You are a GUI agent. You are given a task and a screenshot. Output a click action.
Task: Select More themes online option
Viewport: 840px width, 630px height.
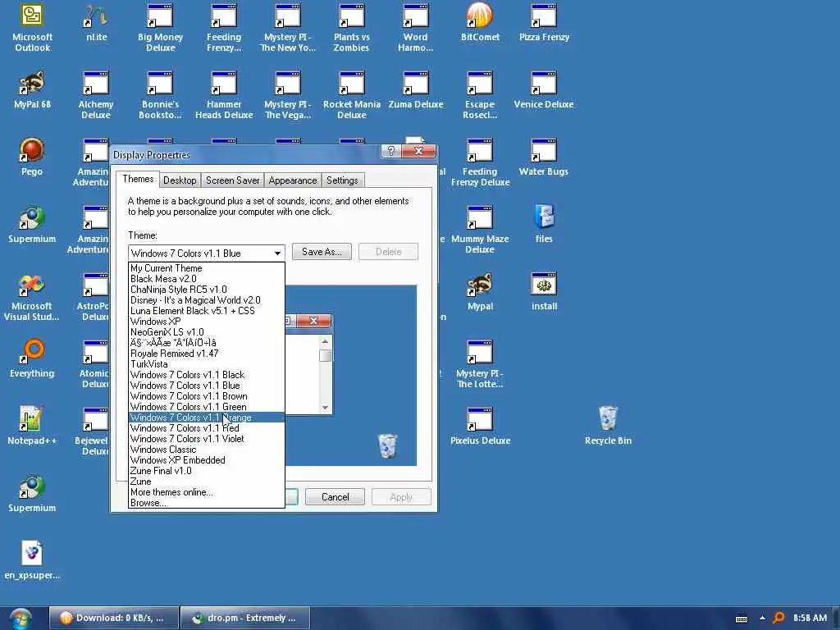coord(206,492)
